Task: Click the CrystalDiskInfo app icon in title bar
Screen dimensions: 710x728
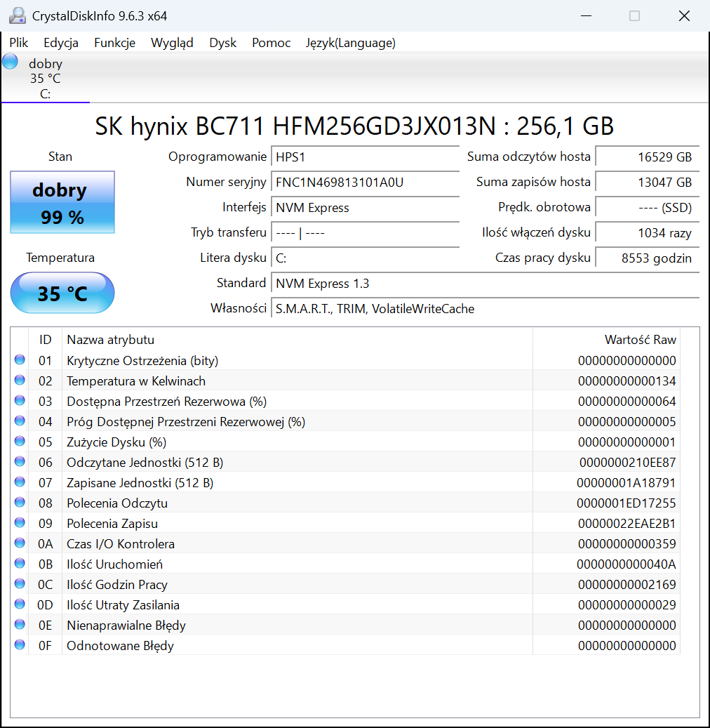Action: pos(17,15)
